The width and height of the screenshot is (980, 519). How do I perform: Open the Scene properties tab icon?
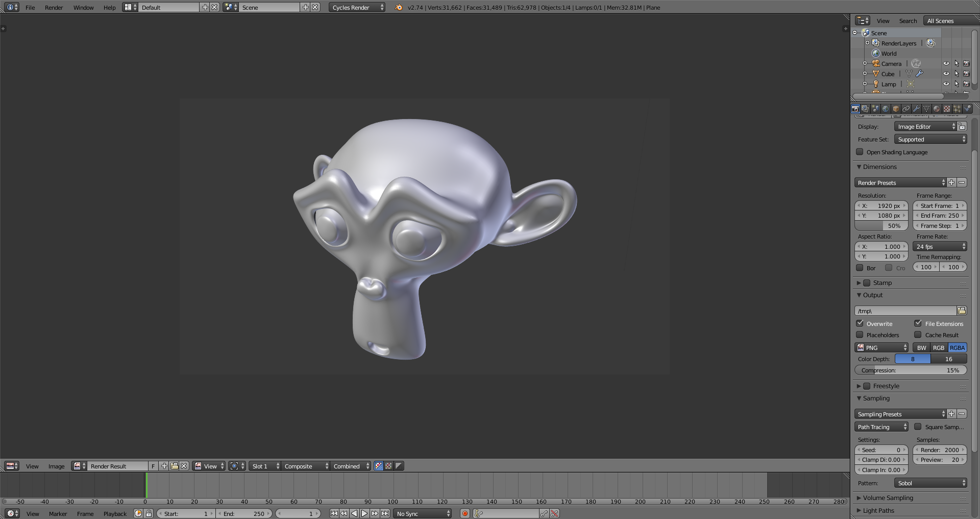pos(875,108)
